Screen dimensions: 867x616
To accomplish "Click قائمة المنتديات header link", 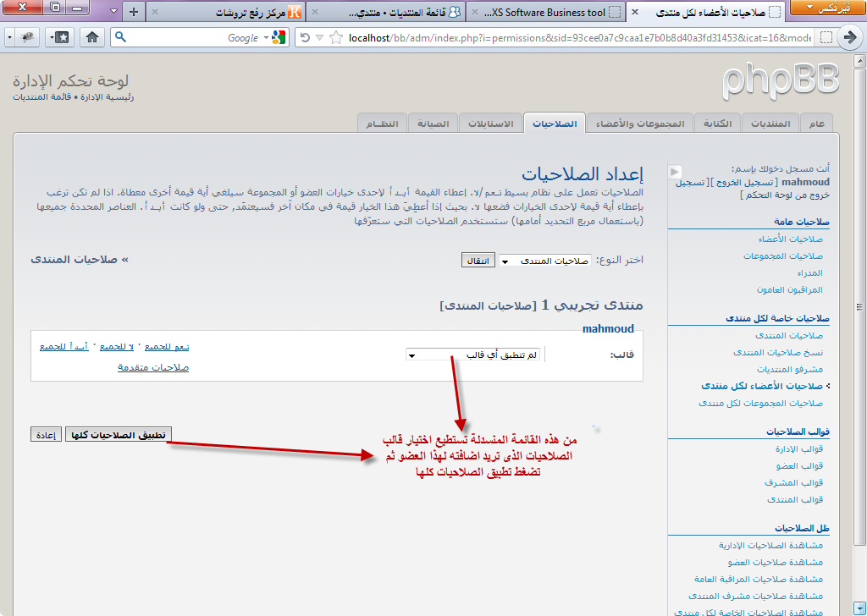I will click(42, 97).
